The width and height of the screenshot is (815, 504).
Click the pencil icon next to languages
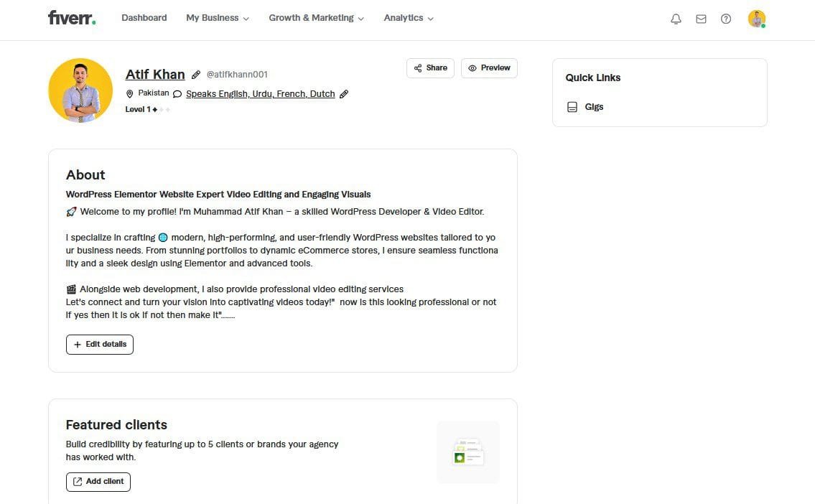tap(344, 94)
